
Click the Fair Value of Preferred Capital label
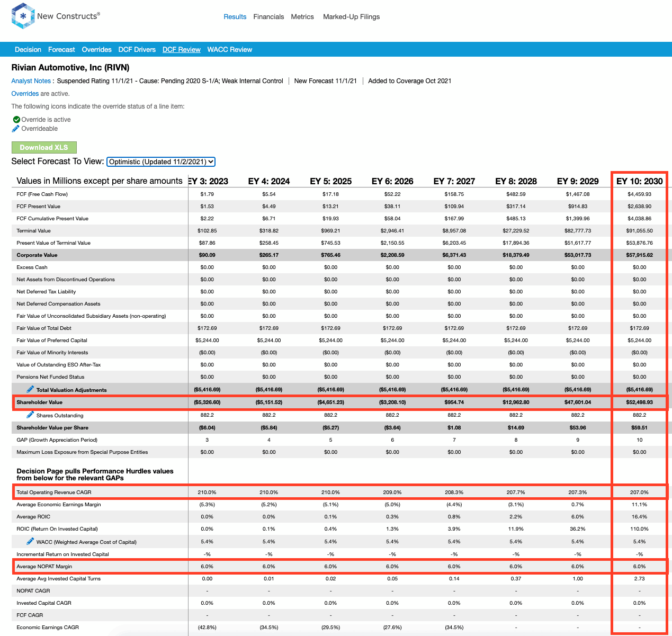click(x=52, y=341)
